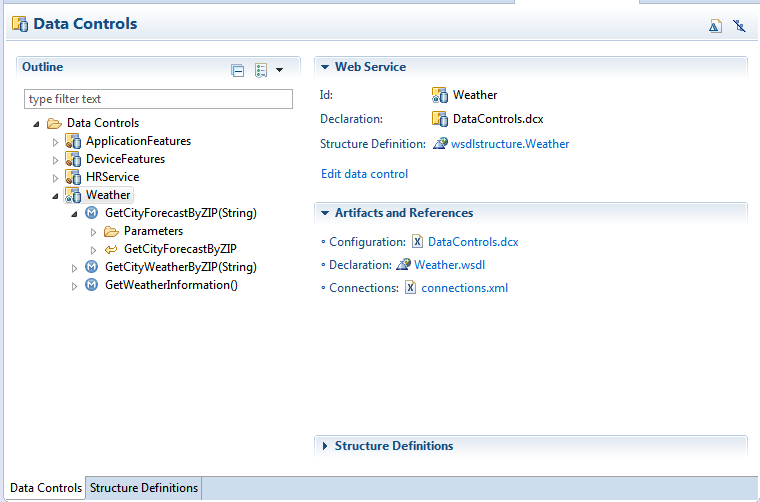Image resolution: width=760 pixels, height=502 pixels.
Task: Expand the DeviceFeatures node
Action: point(55,160)
